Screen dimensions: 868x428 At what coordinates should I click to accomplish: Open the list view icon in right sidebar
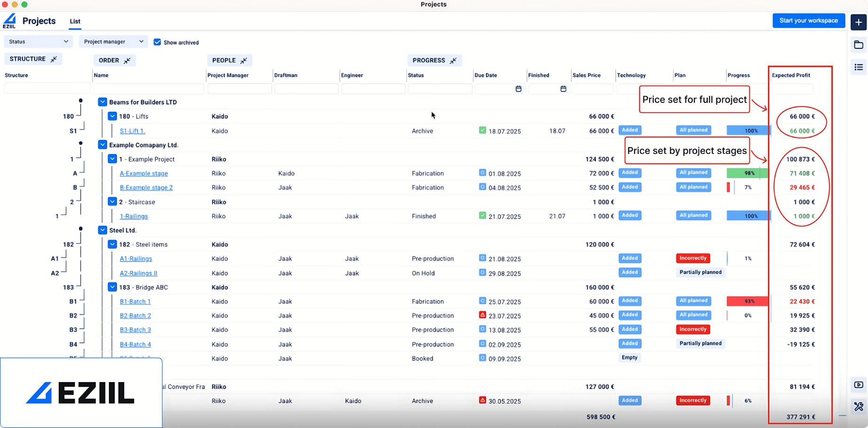[858, 68]
